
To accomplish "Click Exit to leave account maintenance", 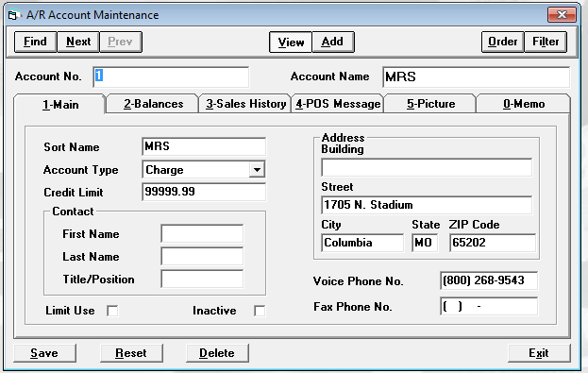I will pyautogui.click(x=539, y=353).
